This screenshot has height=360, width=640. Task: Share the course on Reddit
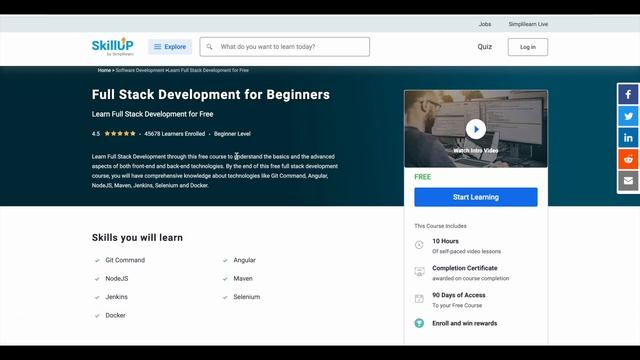click(628, 159)
